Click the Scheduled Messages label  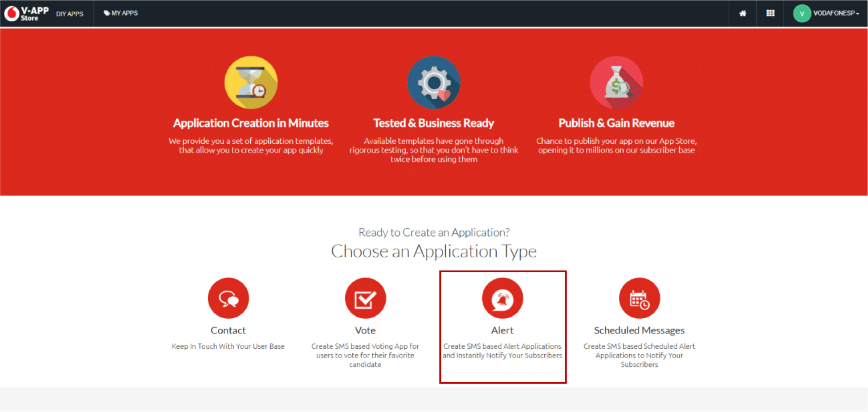click(x=639, y=330)
